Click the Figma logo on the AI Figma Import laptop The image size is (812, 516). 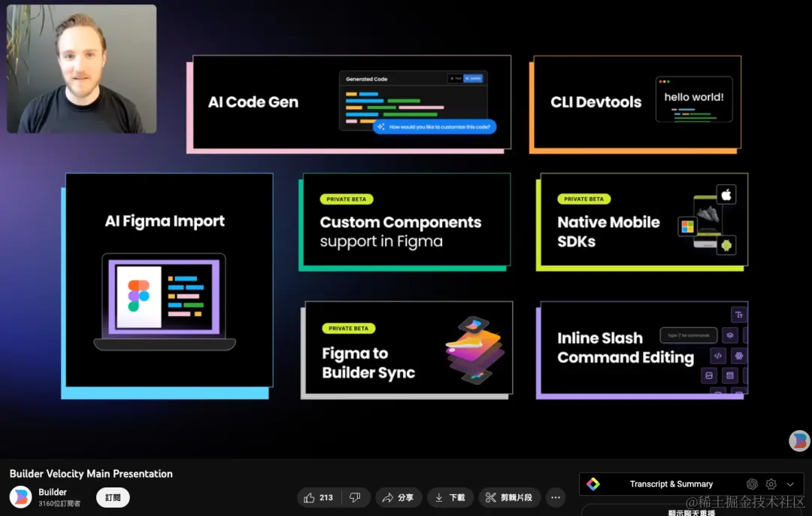pyautogui.click(x=140, y=296)
